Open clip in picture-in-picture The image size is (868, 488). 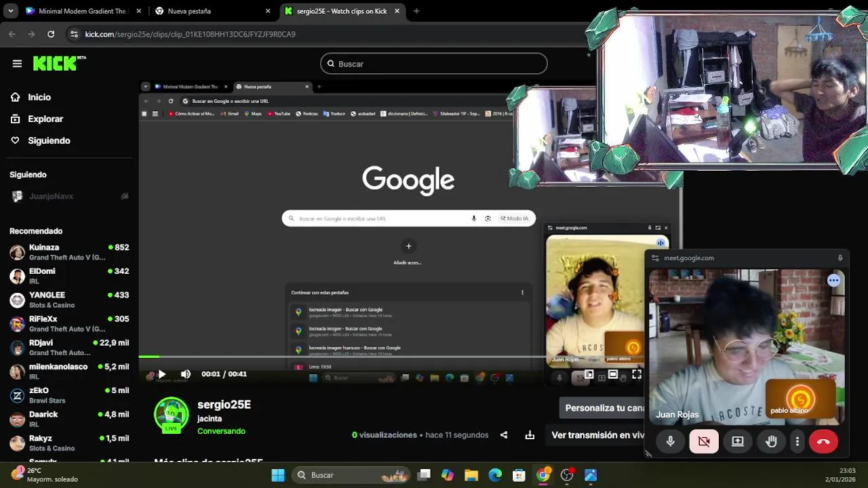[x=589, y=374]
